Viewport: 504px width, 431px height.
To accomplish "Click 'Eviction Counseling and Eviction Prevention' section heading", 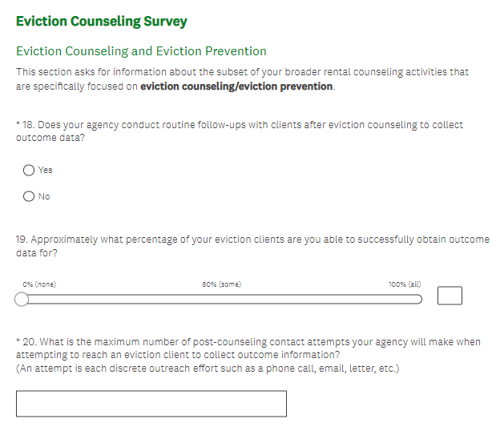I will coord(141,51).
